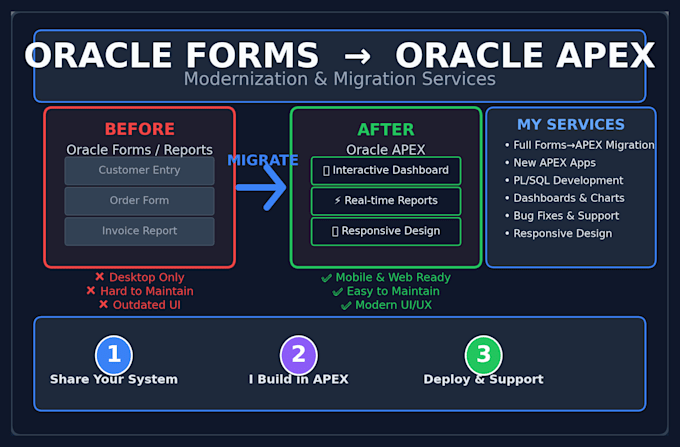This screenshot has height=447, width=680.
Task: Click the green step 3 circle
Action: tap(484, 355)
